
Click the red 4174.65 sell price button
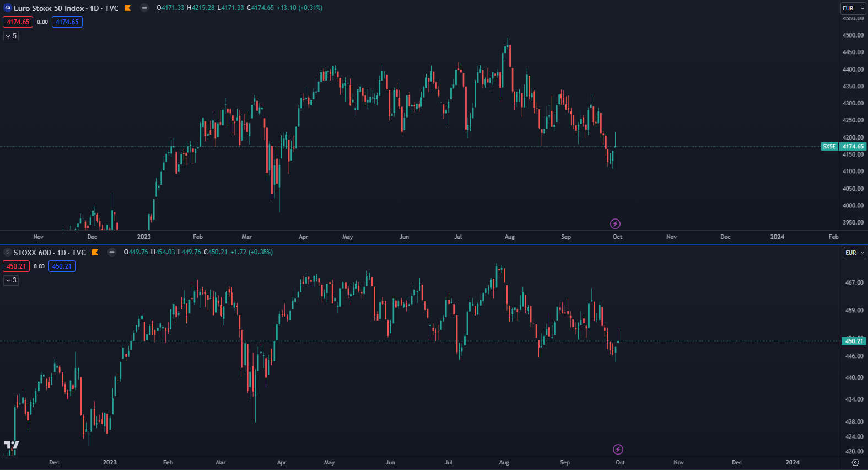(x=18, y=22)
